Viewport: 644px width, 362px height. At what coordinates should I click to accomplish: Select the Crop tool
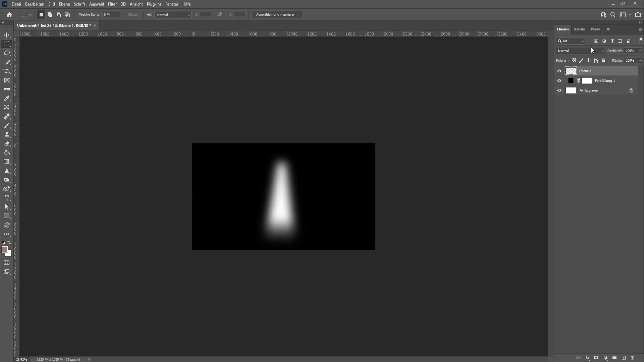click(7, 71)
